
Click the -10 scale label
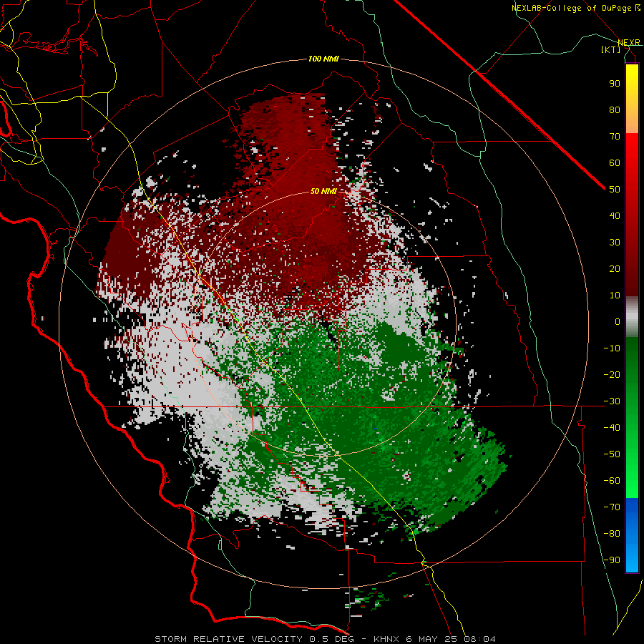tap(612, 348)
